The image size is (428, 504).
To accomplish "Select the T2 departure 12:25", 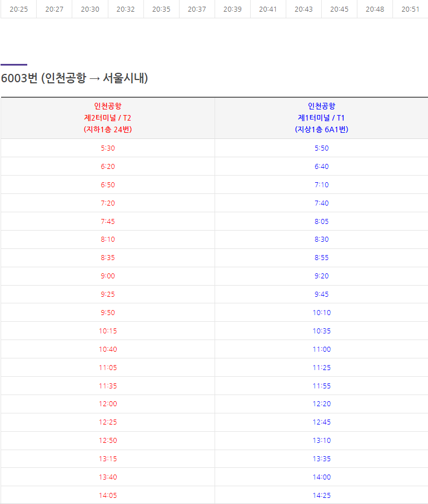I will coord(108,422).
